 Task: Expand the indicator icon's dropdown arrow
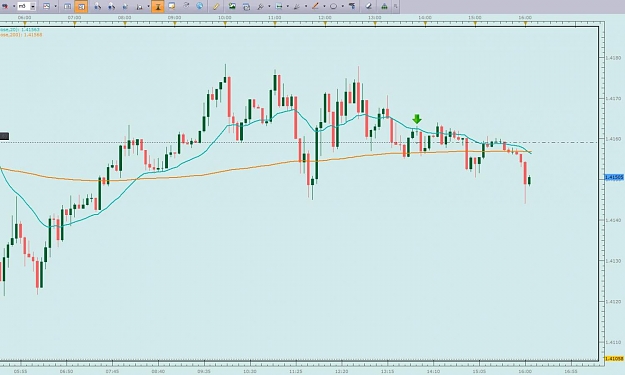(x=148, y=6)
